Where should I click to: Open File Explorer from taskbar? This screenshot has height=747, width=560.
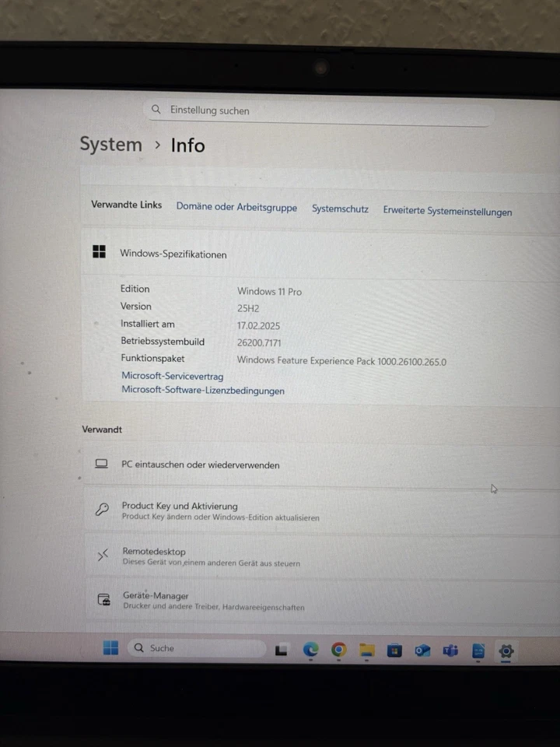[x=366, y=651]
